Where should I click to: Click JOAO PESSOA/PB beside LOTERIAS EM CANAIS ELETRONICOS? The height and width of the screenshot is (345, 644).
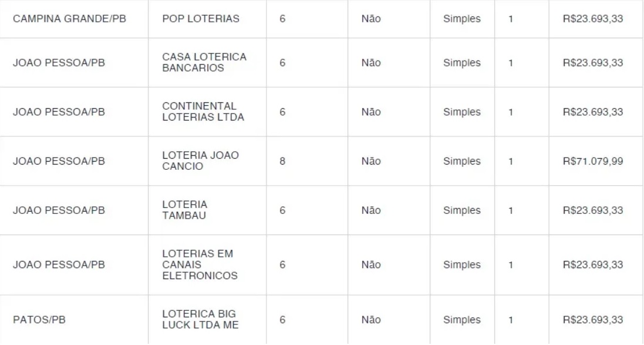point(59,265)
